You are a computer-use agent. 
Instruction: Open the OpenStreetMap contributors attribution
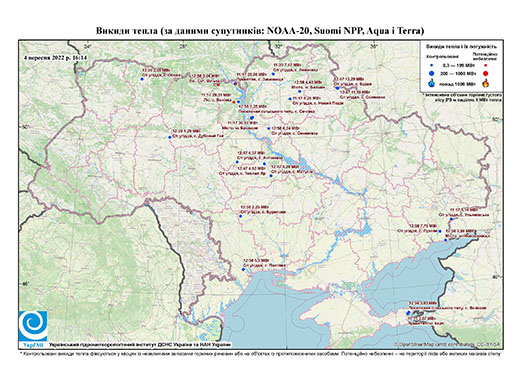(447, 344)
